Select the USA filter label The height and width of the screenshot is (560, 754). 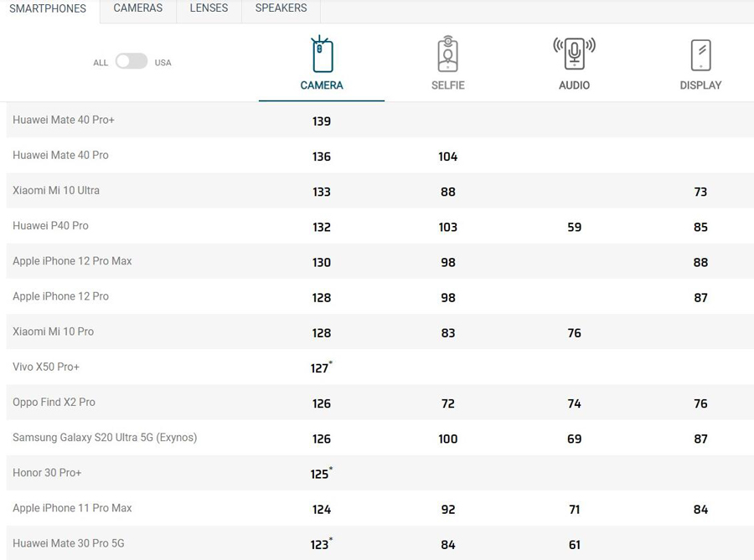tap(163, 63)
